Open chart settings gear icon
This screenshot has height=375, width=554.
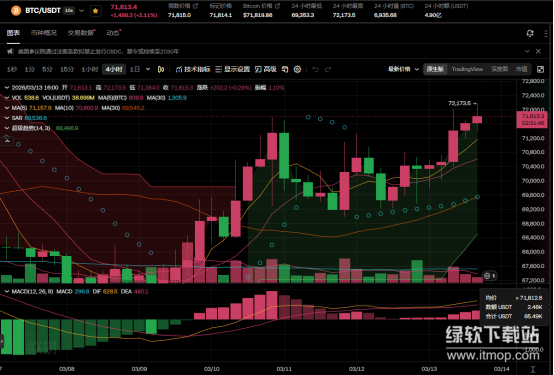click(x=297, y=69)
